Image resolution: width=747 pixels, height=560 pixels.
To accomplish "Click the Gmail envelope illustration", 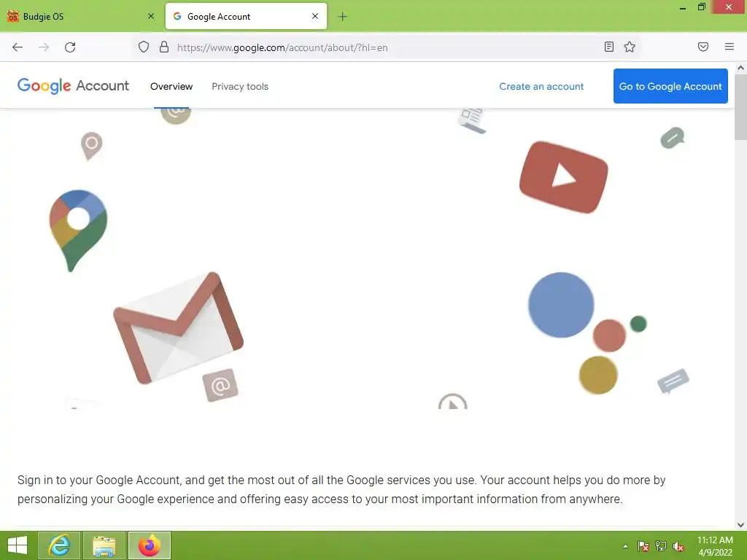I will click(x=178, y=328).
